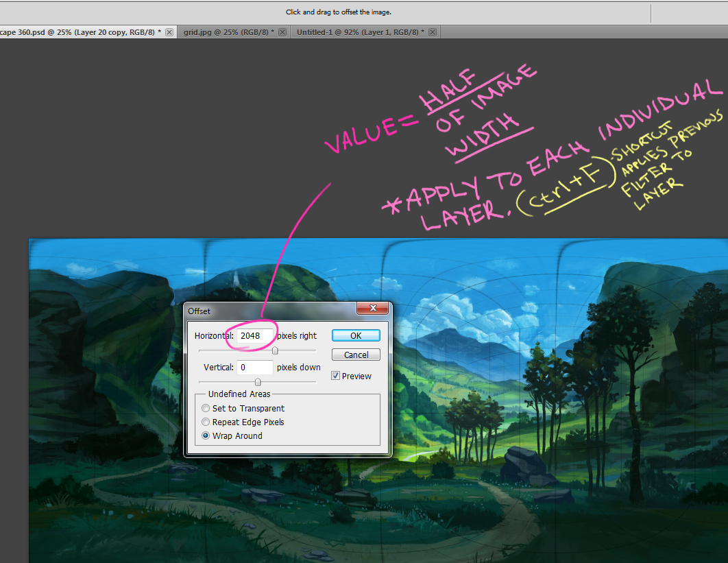Close the grid.jpg document tab
The image size is (728, 563).
[x=282, y=32]
